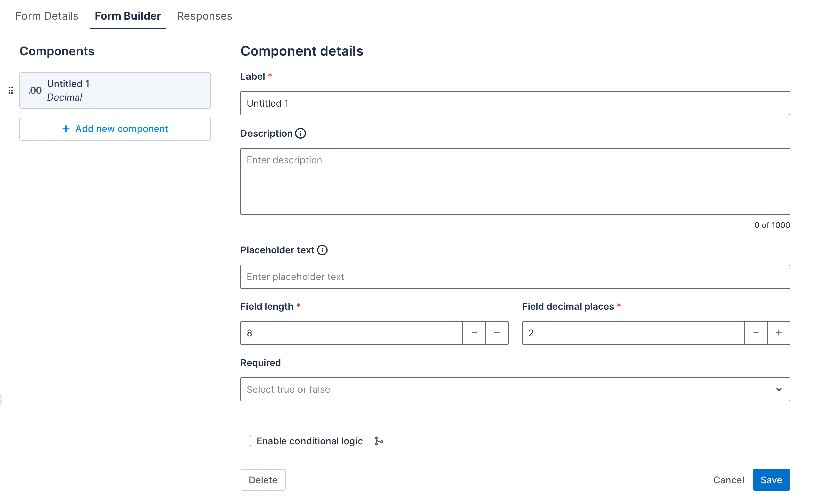Enable conditional logic checkbox
824x504 pixels.
[245, 441]
